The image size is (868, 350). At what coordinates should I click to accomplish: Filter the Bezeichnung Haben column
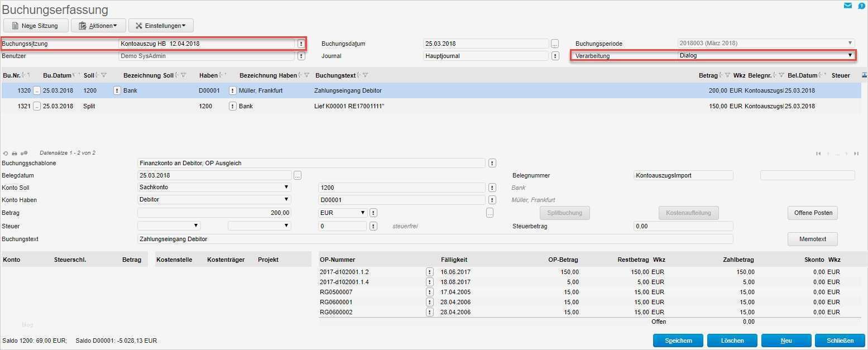point(307,75)
